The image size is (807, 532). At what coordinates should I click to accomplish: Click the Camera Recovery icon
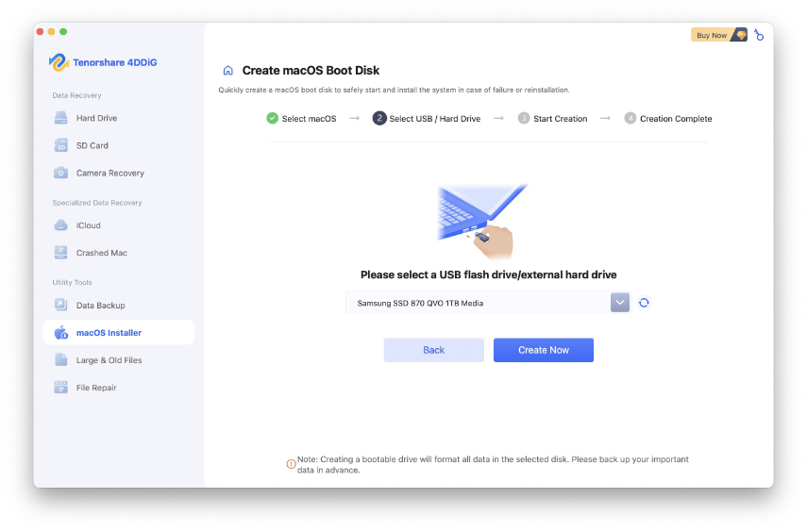60,173
